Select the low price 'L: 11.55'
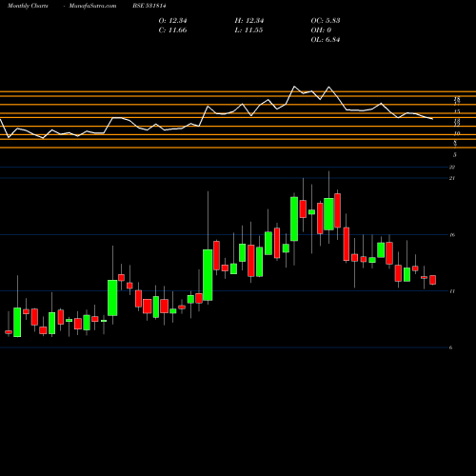The width and height of the screenshot is (476, 476). tap(248, 30)
